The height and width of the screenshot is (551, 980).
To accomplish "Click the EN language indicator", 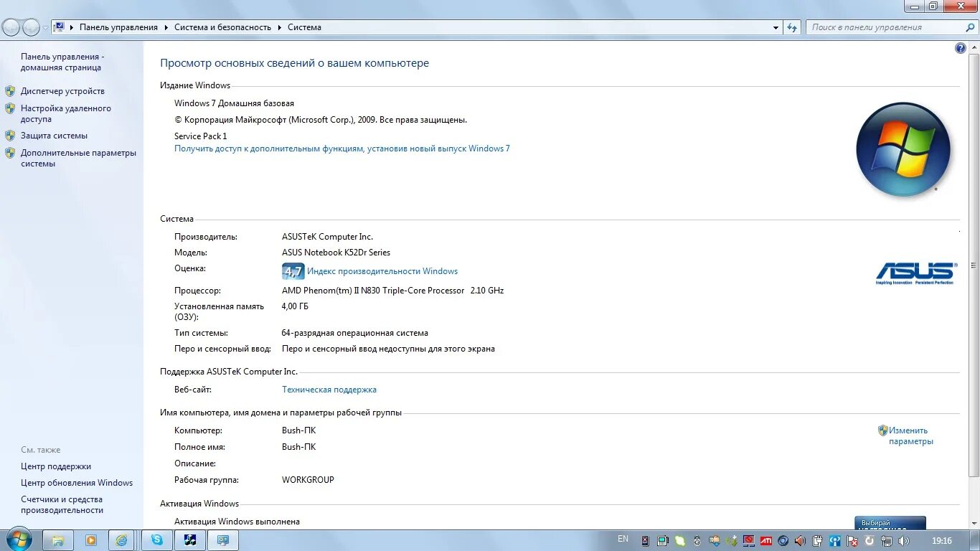I will tap(623, 539).
